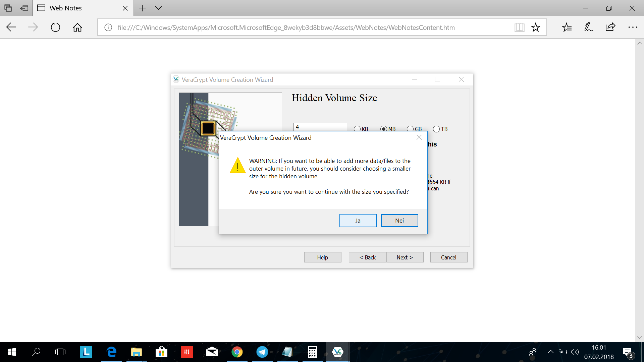Open Microsoft Store from taskbar
Viewport: 644px width, 362px height.
[x=162, y=352]
